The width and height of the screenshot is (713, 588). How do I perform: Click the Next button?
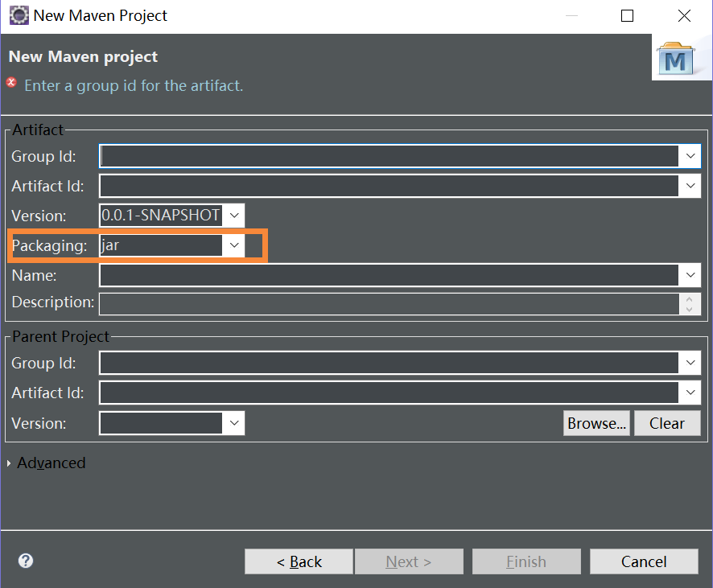point(409,561)
